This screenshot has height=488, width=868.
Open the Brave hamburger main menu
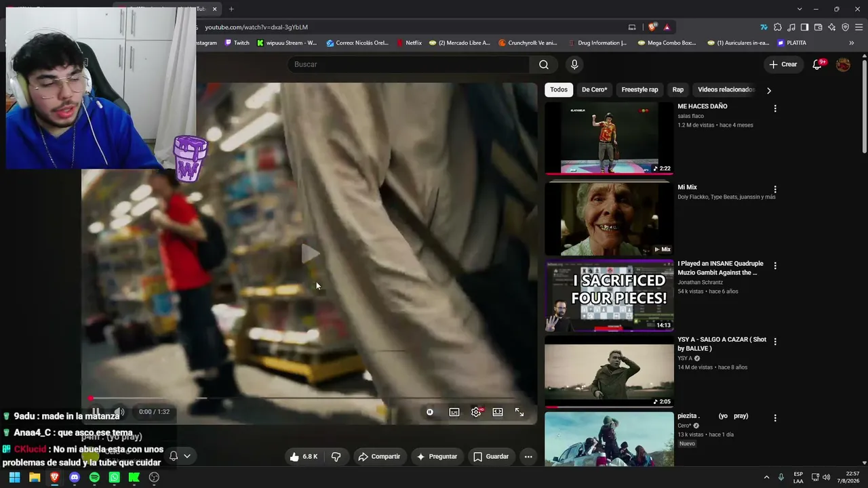coord(859,27)
